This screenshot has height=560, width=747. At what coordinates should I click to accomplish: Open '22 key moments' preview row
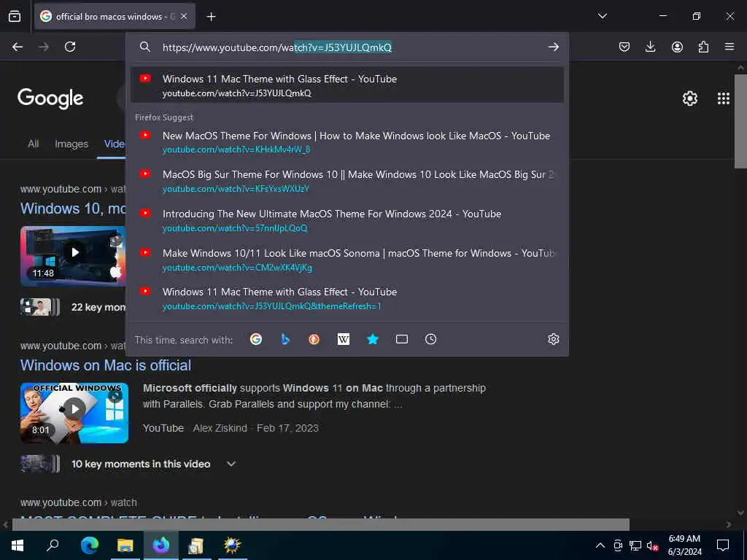point(74,307)
